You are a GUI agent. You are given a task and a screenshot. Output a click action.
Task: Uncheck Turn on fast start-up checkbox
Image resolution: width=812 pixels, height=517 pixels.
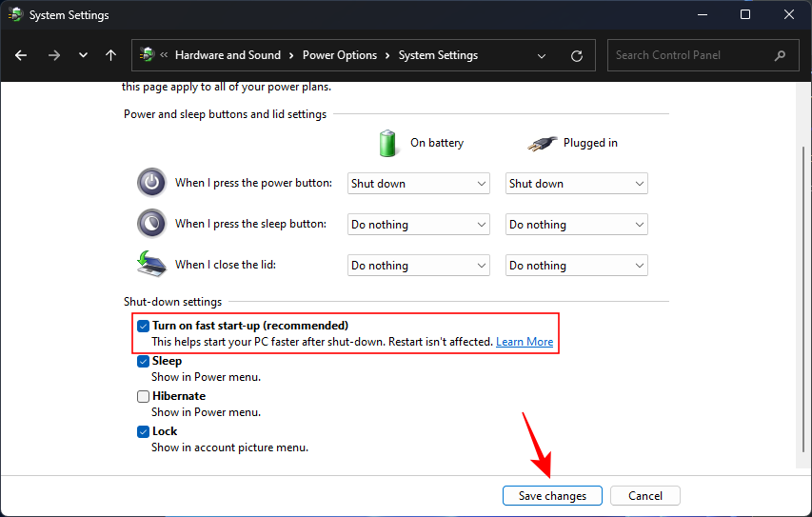pyautogui.click(x=143, y=326)
